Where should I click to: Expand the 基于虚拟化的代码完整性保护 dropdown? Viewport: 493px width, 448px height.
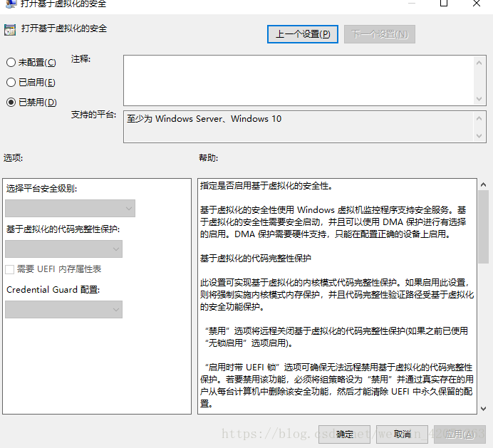point(63,249)
